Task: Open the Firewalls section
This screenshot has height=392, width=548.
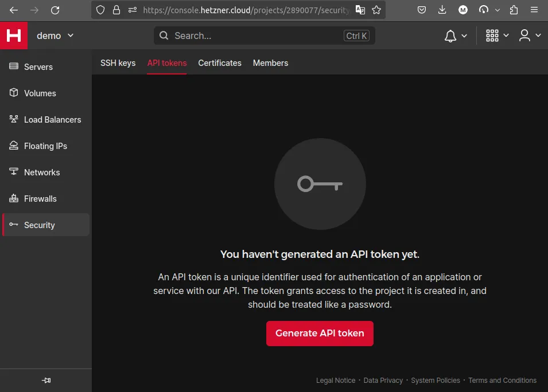Action: pyautogui.click(x=40, y=199)
